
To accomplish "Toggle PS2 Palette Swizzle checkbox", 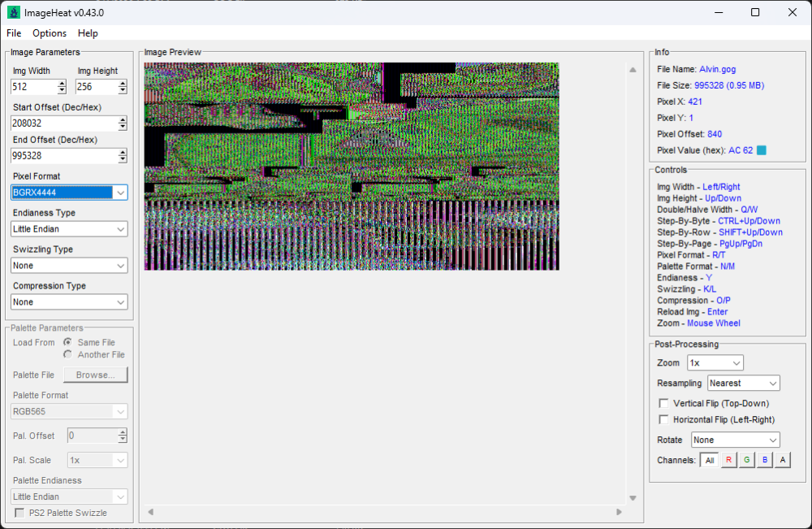I will tap(19, 513).
